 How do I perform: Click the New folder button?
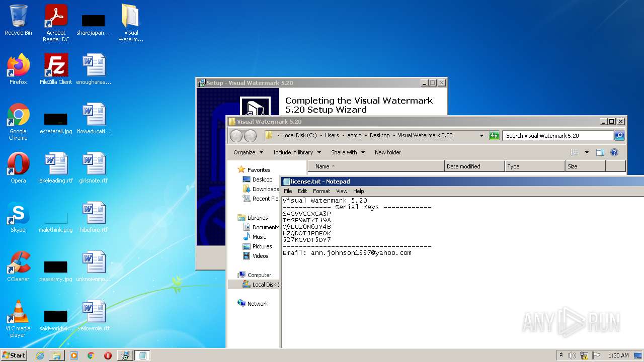click(388, 152)
